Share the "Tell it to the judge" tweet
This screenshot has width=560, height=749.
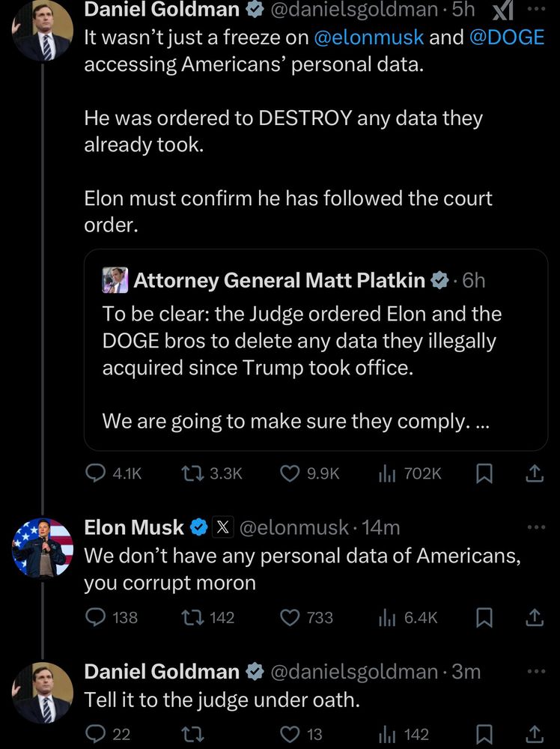click(x=534, y=734)
